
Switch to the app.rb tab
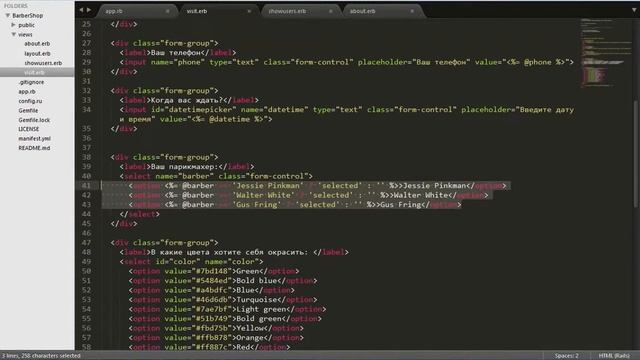[114, 11]
